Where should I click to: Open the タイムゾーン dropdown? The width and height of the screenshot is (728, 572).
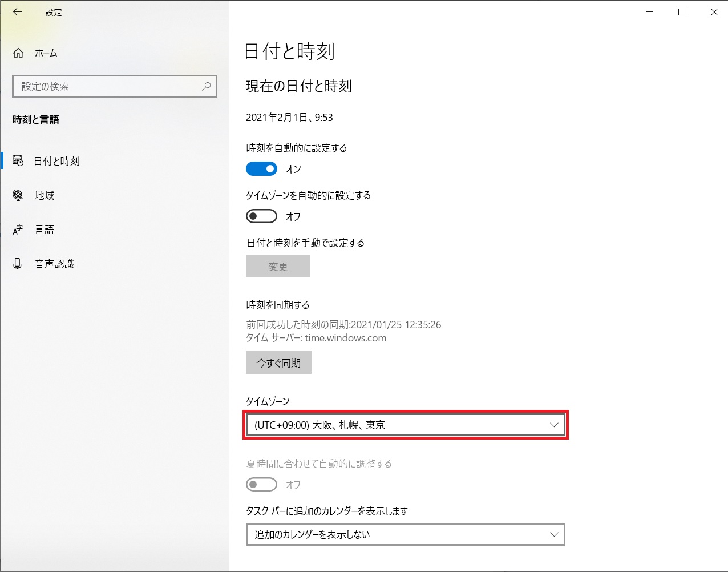click(x=406, y=425)
